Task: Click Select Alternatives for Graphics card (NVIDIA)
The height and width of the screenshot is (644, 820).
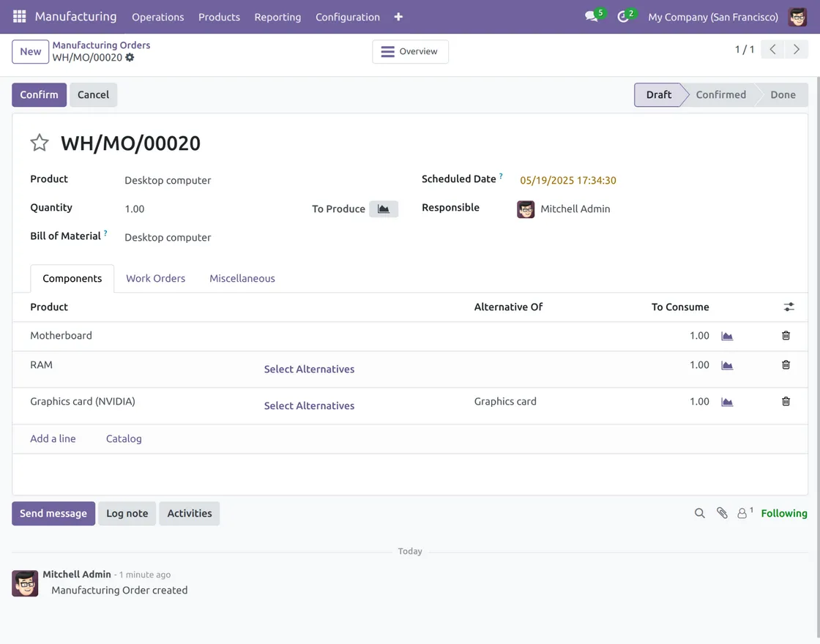Action: click(x=309, y=405)
